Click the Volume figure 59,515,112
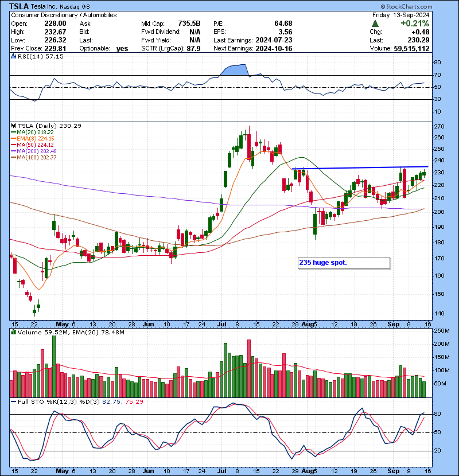Viewport: 459px width, 476px height. click(411, 49)
